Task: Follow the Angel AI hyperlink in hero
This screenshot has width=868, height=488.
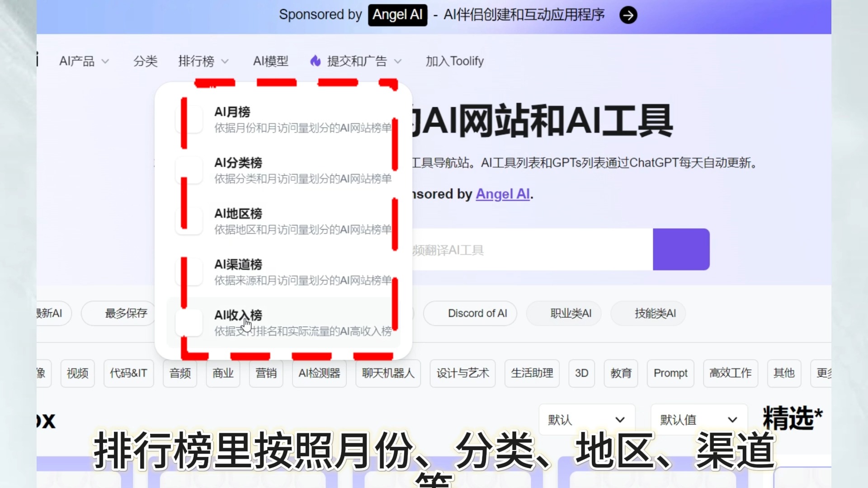Action: pos(502,194)
